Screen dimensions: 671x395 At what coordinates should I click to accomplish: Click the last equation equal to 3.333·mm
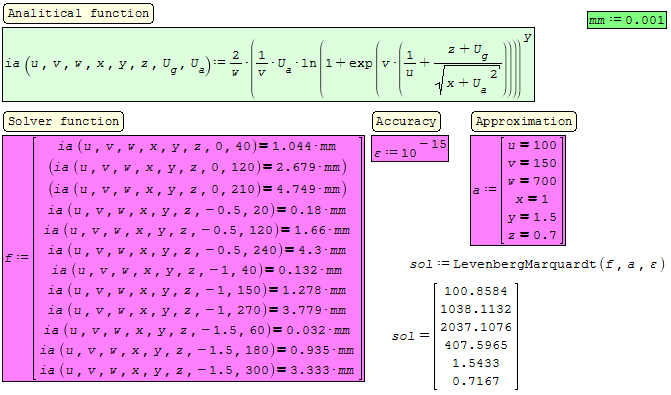coord(197,370)
